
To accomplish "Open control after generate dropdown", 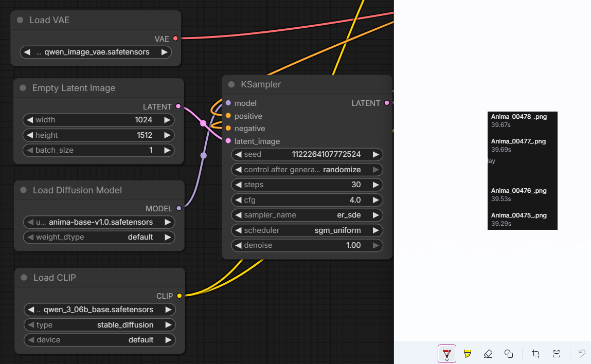I will [307, 170].
